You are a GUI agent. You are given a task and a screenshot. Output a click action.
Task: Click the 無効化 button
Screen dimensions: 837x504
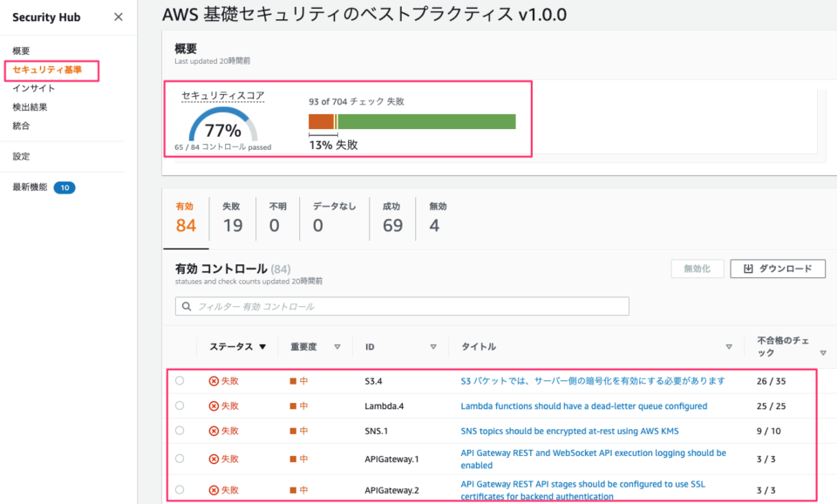(x=697, y=269)
